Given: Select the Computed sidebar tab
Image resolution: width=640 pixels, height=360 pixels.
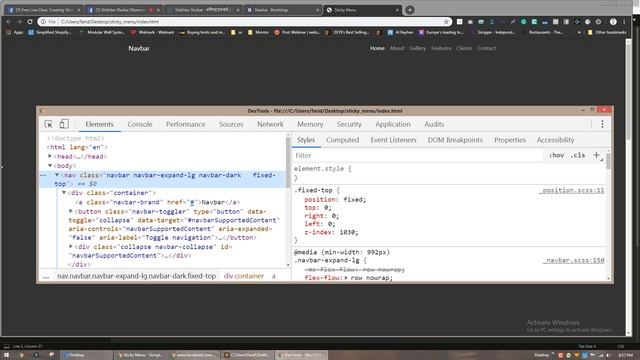Looking at the screenshot, I should click(x=342, y=140).
